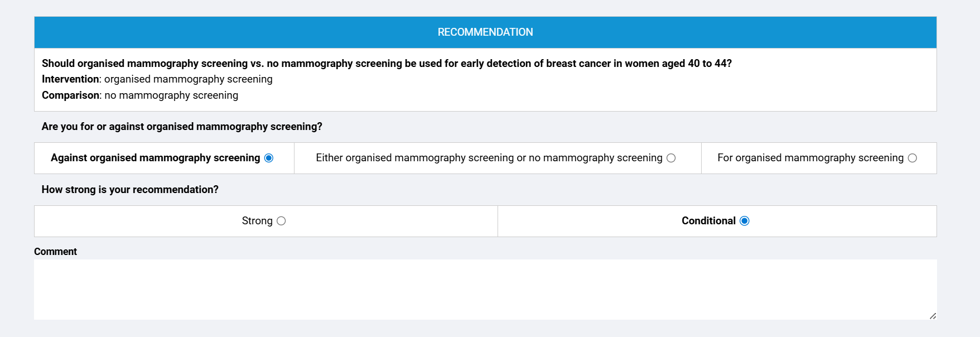The height and width of the screenshot is (337, 980).
Task: Click the "no mammography screening" comparison value text
Action: [x=171, y=95]
